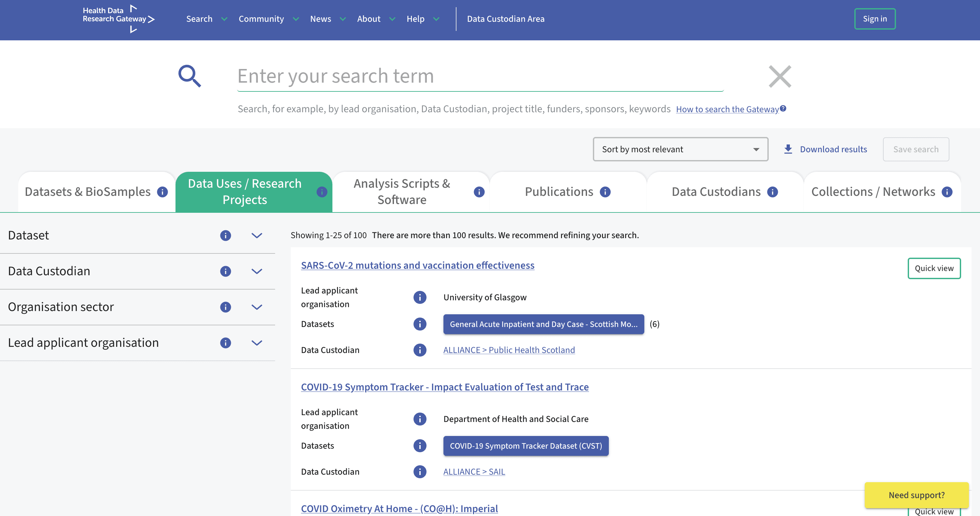
Task: Switch to the Publications tab
Action: [568, 192]
